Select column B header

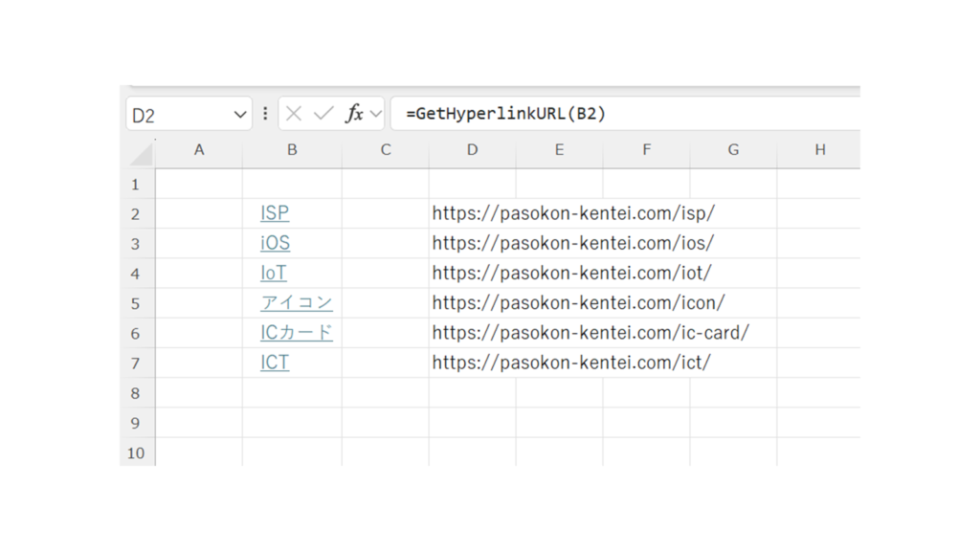292,150
